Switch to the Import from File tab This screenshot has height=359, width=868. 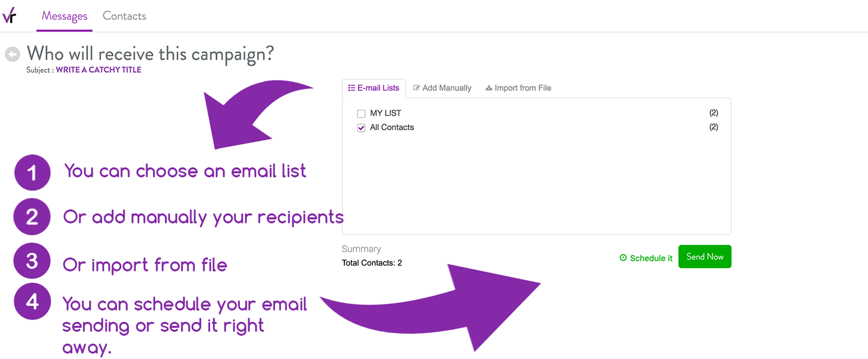(523, 88)
